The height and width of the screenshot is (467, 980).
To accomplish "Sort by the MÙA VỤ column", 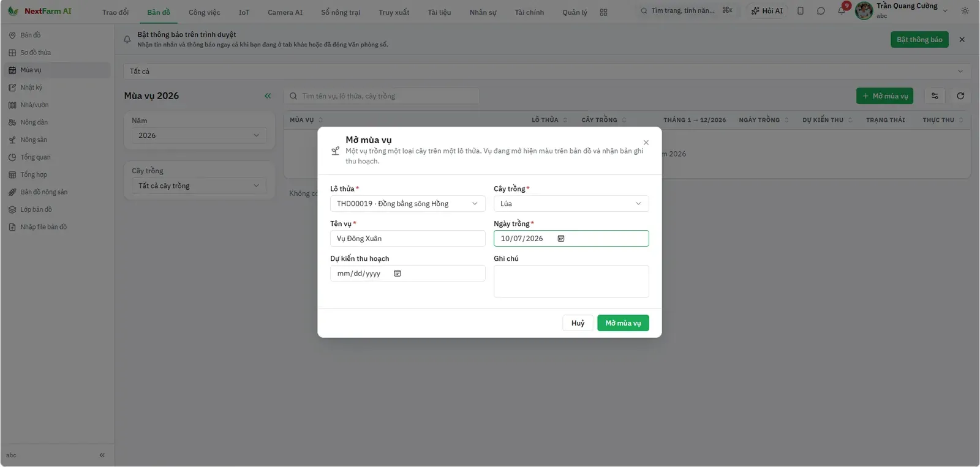I will point(306,120).
